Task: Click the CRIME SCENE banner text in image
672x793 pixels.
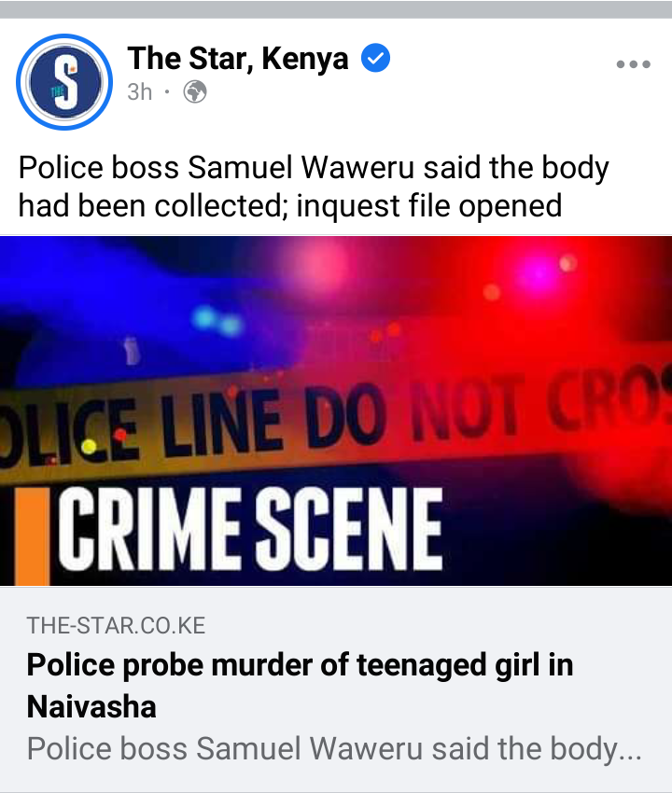Action: (250, 528)
